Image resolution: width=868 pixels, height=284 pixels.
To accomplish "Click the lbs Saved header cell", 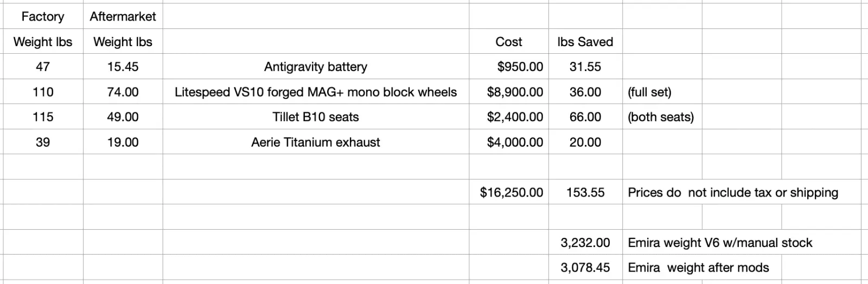I will (x=585, y=42).
